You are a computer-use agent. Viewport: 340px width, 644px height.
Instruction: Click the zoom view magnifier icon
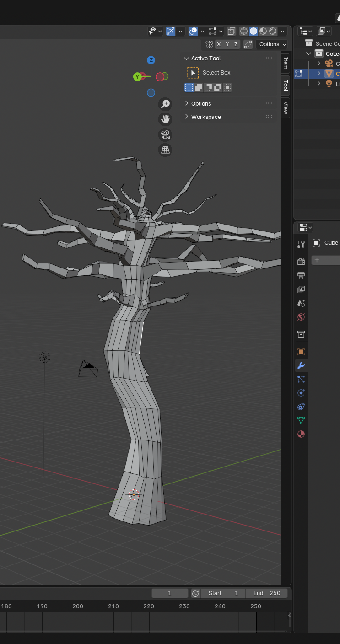click(165, 104)
